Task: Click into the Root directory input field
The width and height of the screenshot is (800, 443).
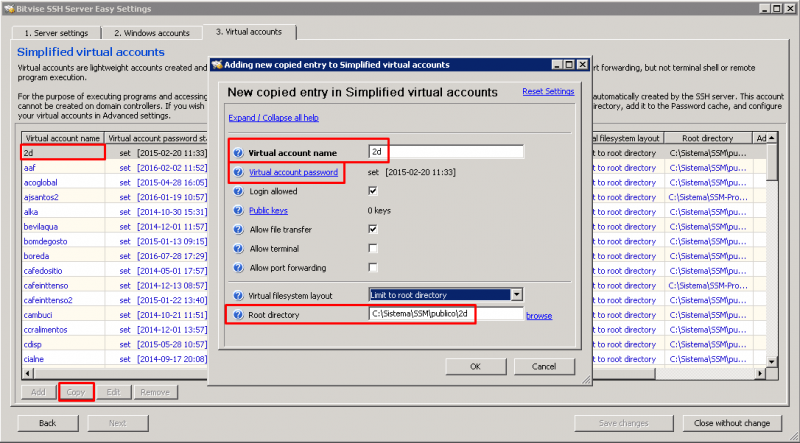Action: coord(446,314)
